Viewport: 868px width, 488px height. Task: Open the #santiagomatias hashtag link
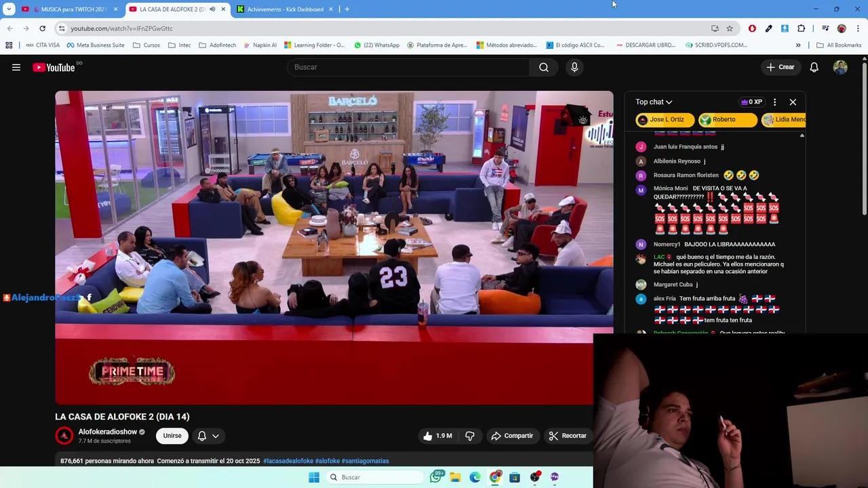click(366, 461)
